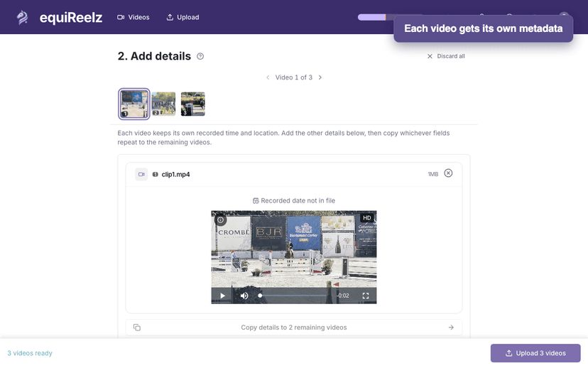The width and height of the screenshot is (588, 368).
Task: Copy details to 2 remaining videos
Action: [294, 328]
